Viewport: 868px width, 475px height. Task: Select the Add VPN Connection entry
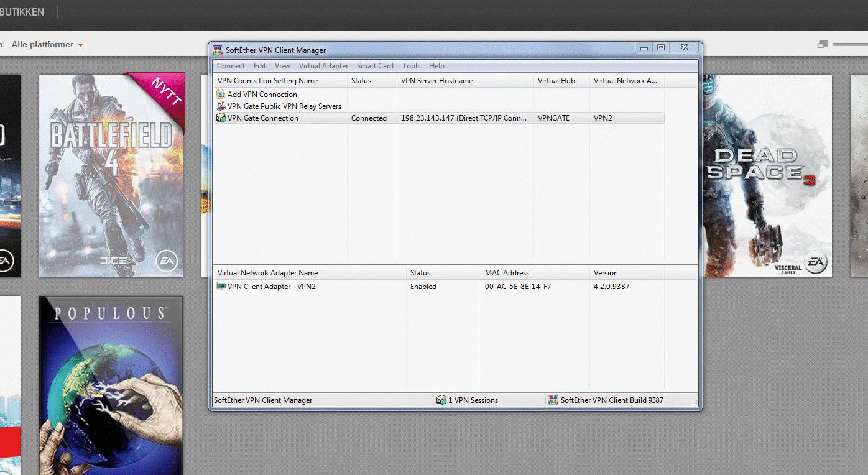262,95
